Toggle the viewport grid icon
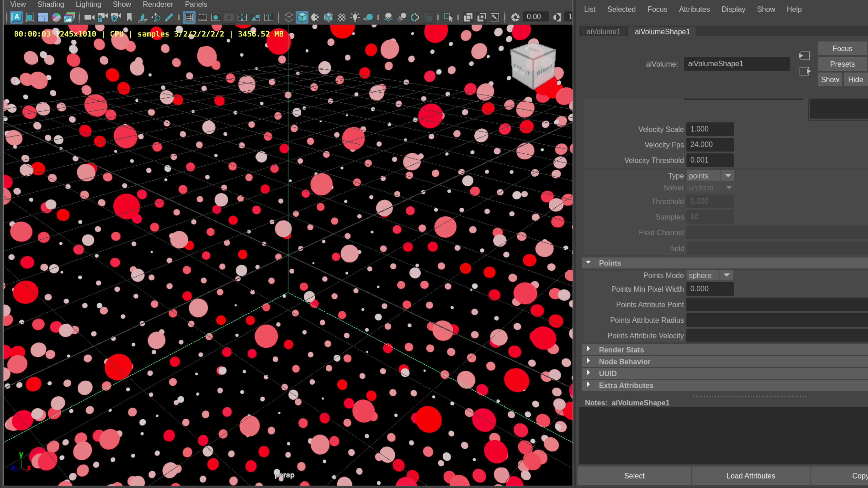 click(189, 17)
